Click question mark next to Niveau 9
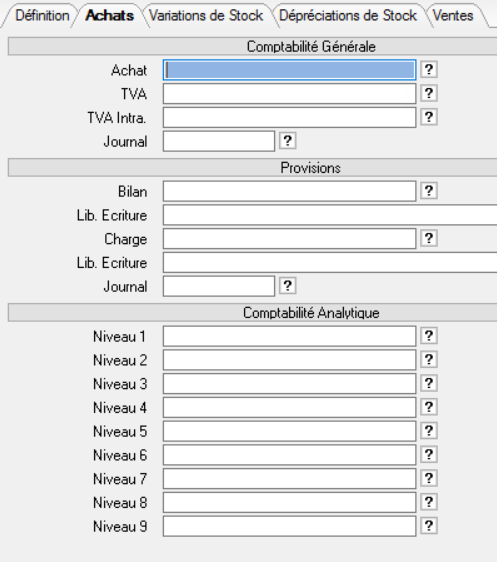This screenshot has height=562, width=497. [429, 526]
